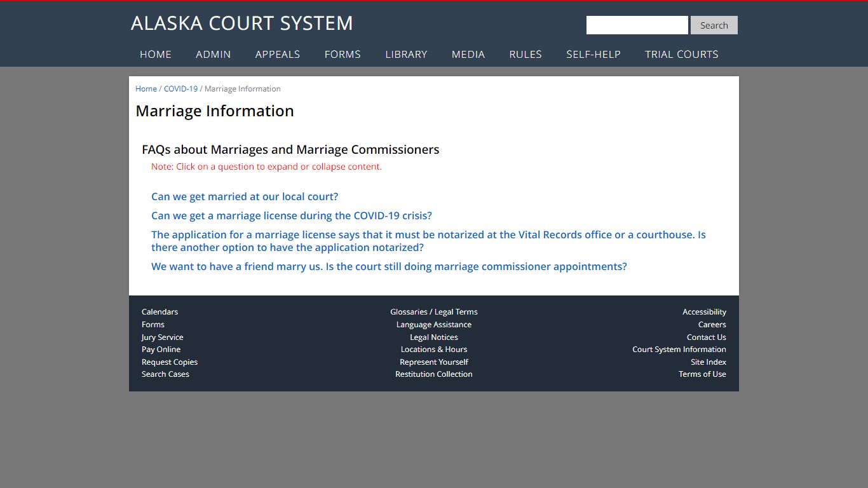Open the Jury Service footer link
Viewport: 868px width, 488px height.
[x=162, y=337]
